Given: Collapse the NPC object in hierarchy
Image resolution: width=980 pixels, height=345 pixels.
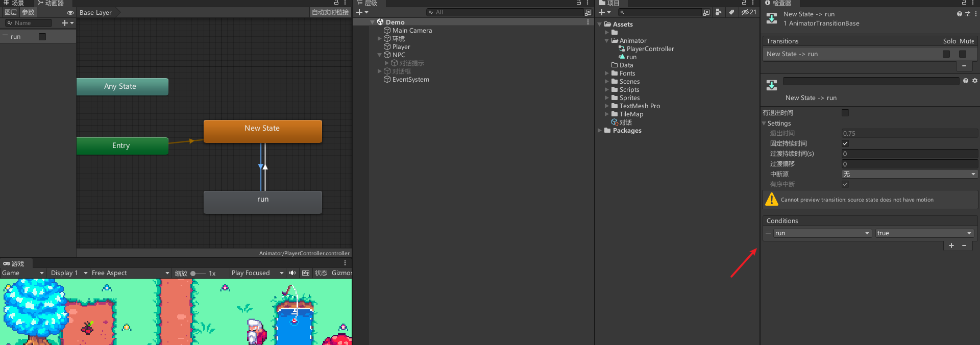Looking at the screenshot, I should (x=379, y=55).
